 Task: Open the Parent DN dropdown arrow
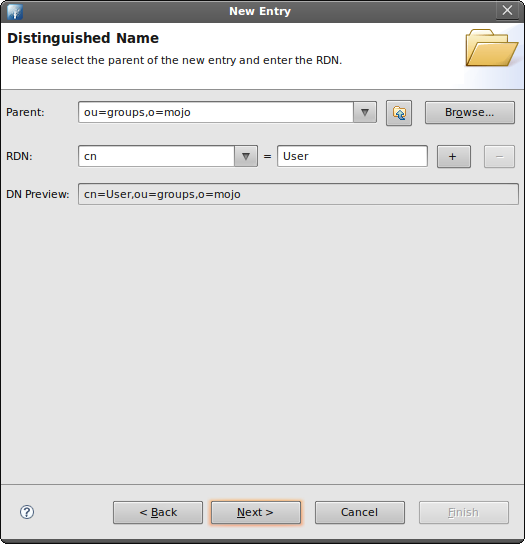click(365, 112)
